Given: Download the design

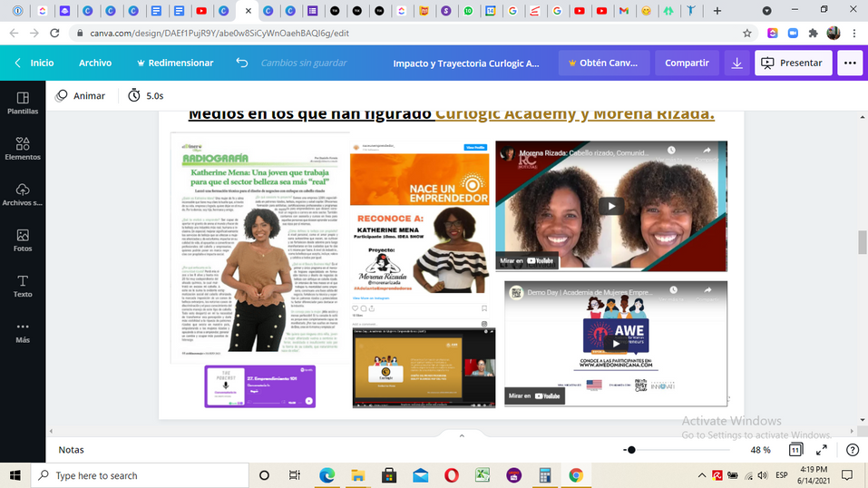Looking at the screenshot, I should [736, 63].
